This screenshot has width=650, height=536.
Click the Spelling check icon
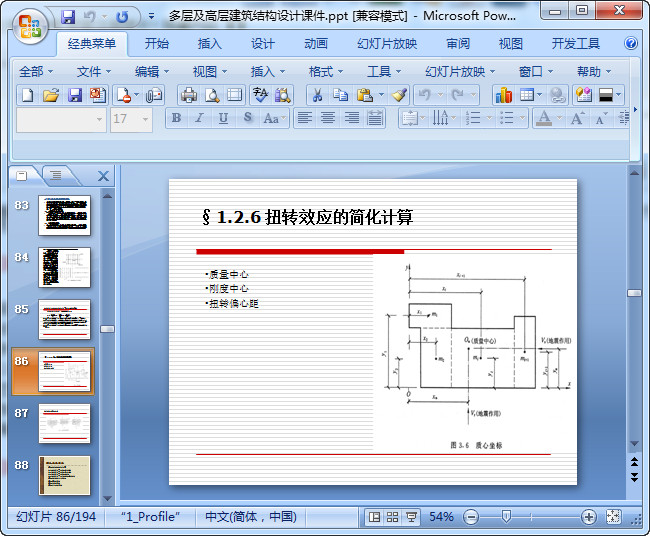[260, 95]
